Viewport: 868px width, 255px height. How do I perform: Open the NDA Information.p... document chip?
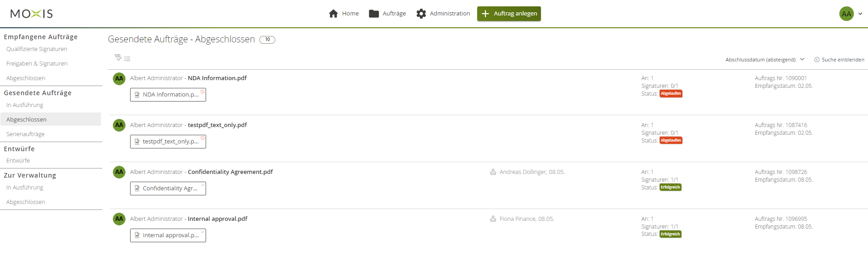[x=168, y=95]
